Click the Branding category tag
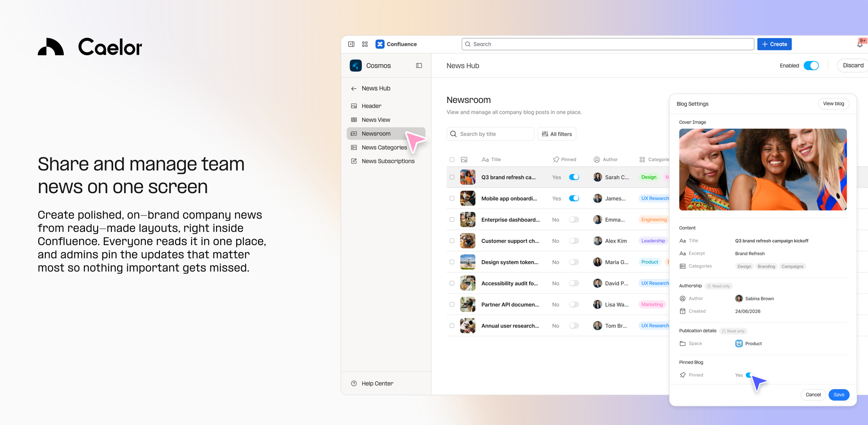The image size is (868, 425). point(766,266)
